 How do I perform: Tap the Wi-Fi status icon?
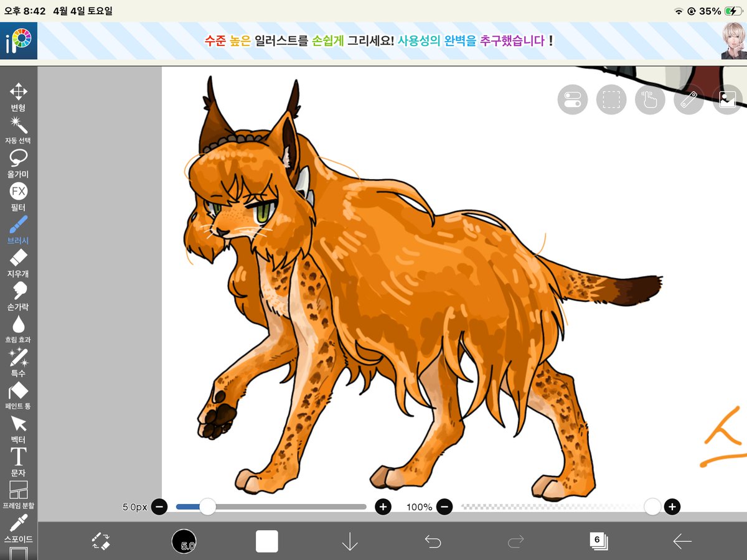[679, 11]
